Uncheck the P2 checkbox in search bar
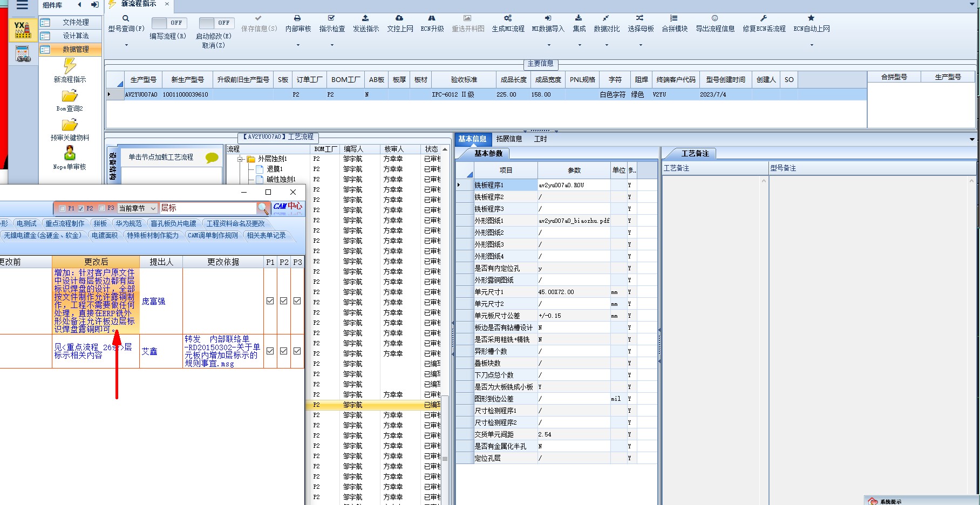 pos(81,208)
